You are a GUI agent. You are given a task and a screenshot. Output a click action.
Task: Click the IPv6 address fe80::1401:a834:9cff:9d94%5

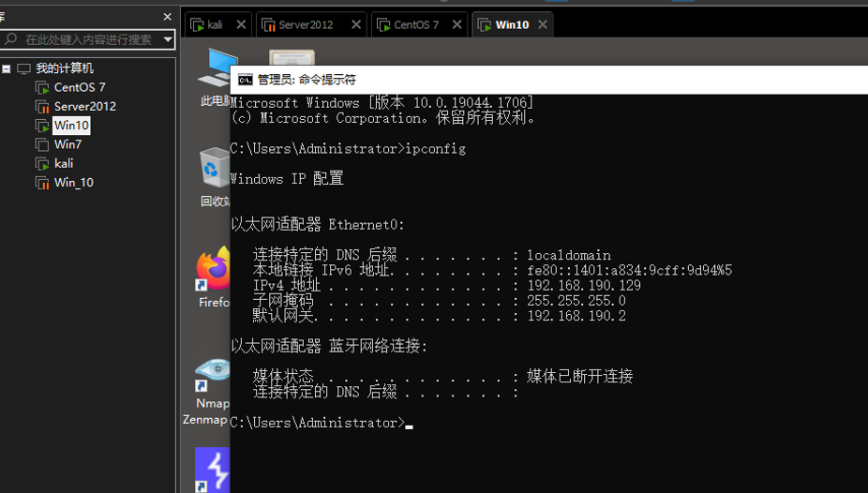629,270
